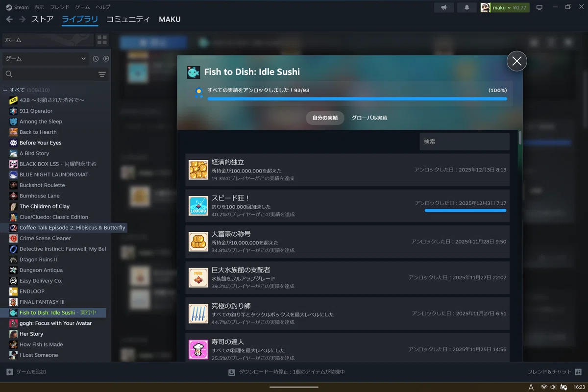Open the friends and chat icon
Screen dimensions: 588x392
(x=578, y=372)
